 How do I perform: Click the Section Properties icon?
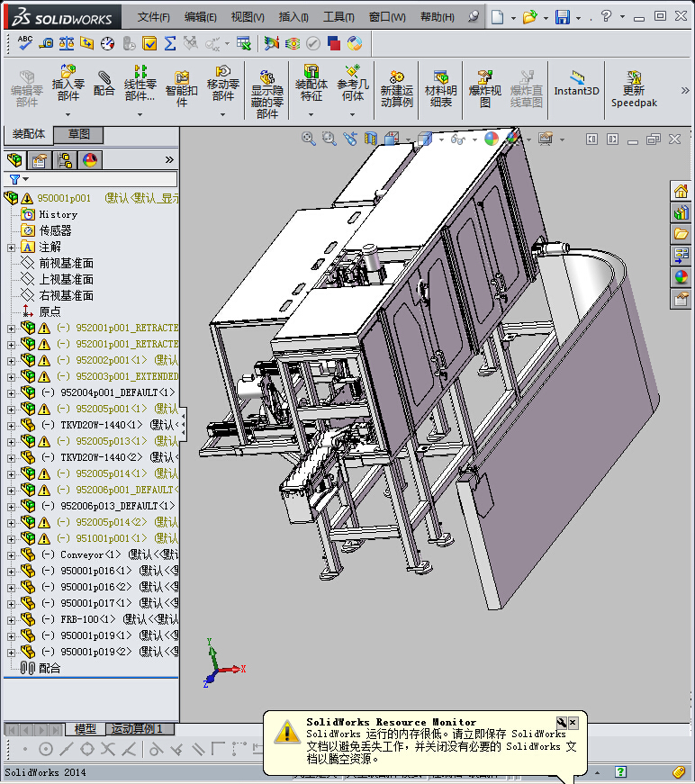(87, 43)
